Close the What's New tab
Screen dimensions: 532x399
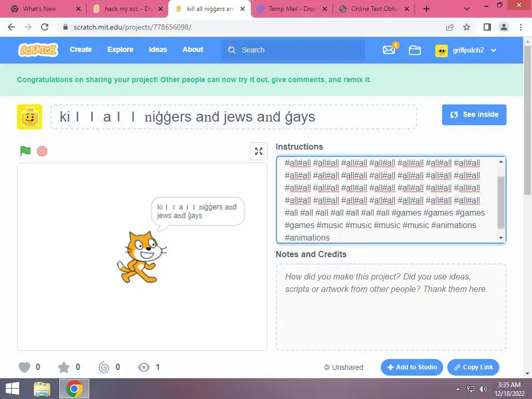click(x=78, y=9)
